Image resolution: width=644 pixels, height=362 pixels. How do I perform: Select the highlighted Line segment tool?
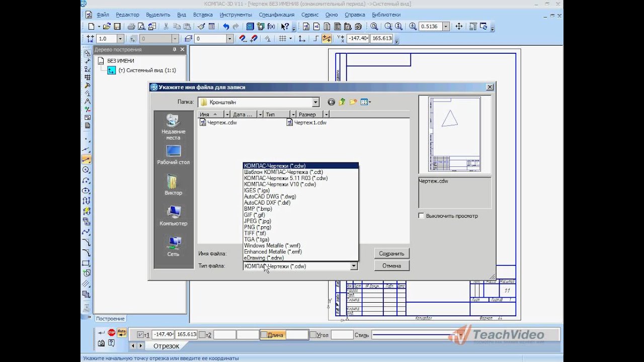click(x=87, y=160)
